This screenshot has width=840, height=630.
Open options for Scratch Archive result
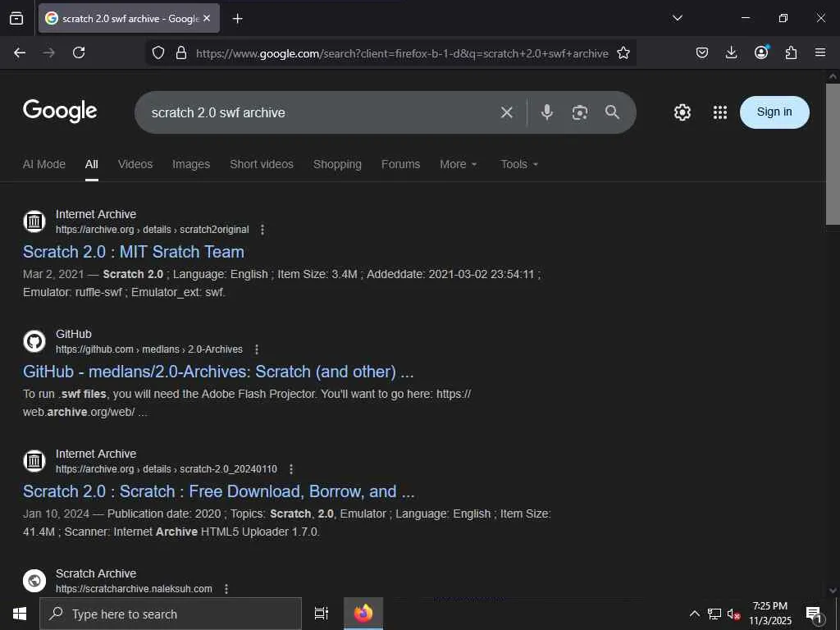[226, 589]
